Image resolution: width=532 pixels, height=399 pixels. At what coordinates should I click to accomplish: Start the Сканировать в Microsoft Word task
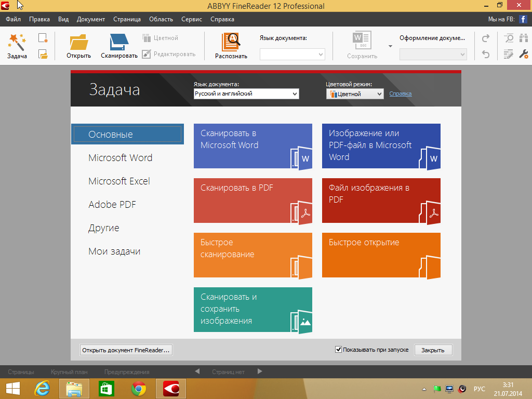coord(253,146)
